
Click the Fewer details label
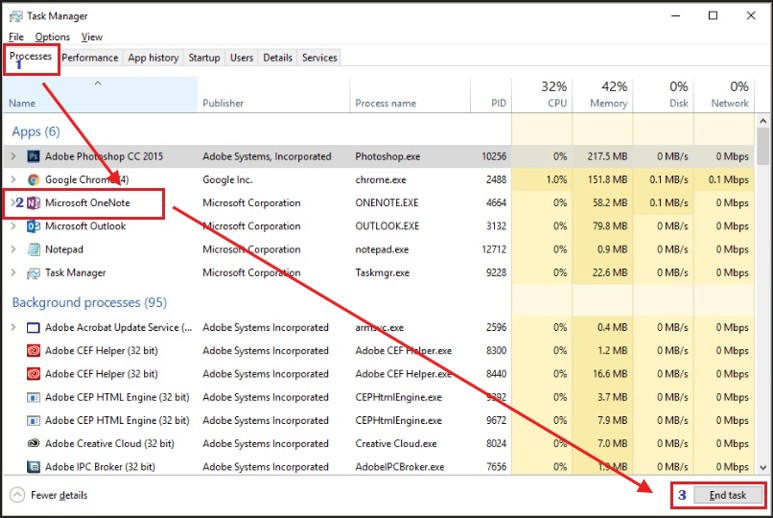59,495
